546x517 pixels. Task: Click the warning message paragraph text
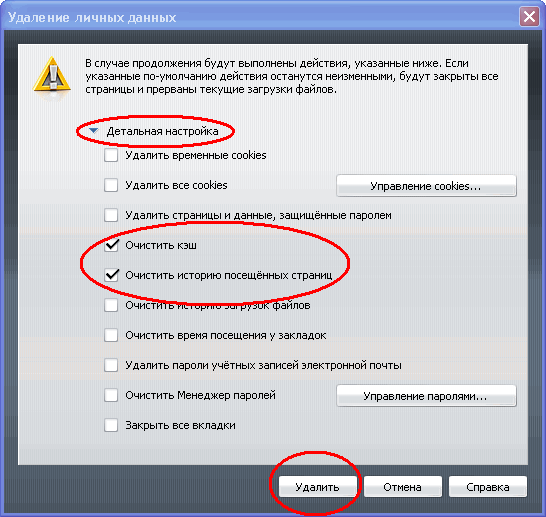click(x=292, y=76)
